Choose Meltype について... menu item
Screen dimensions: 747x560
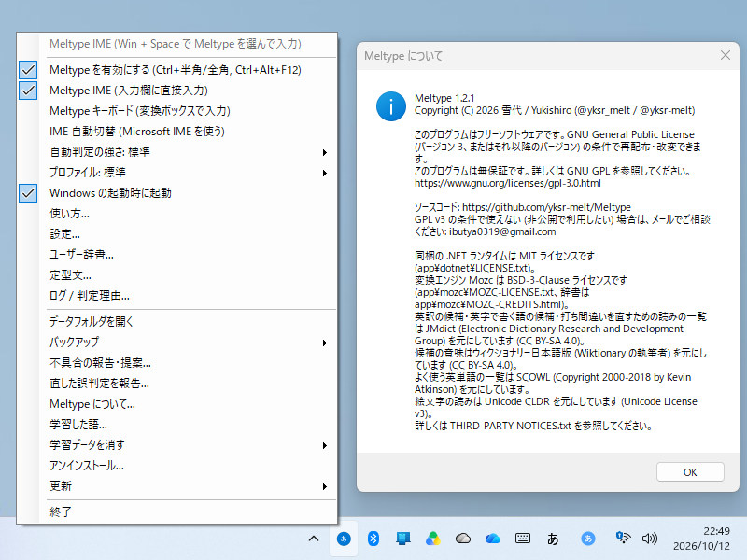click(176, 404)
